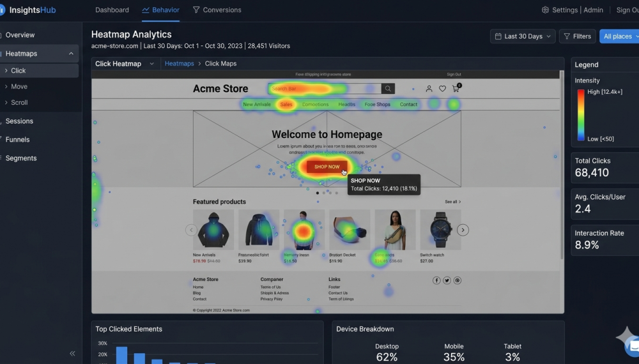
Task: Click previous arrow of Featured products carousel
Action: click(x=191, y=230)
